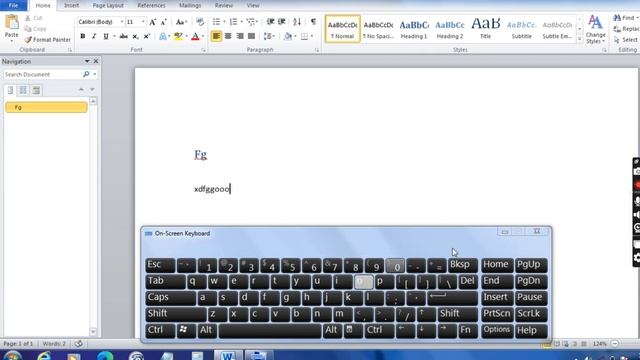
Task: Open the File tab
Action: point(13,5)
